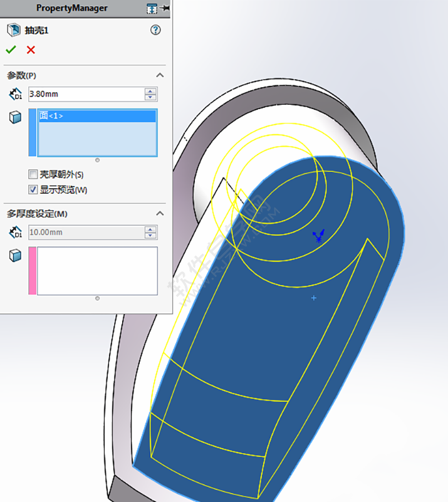Click the blue faces-to-remove selection color bar

(33, 132)
